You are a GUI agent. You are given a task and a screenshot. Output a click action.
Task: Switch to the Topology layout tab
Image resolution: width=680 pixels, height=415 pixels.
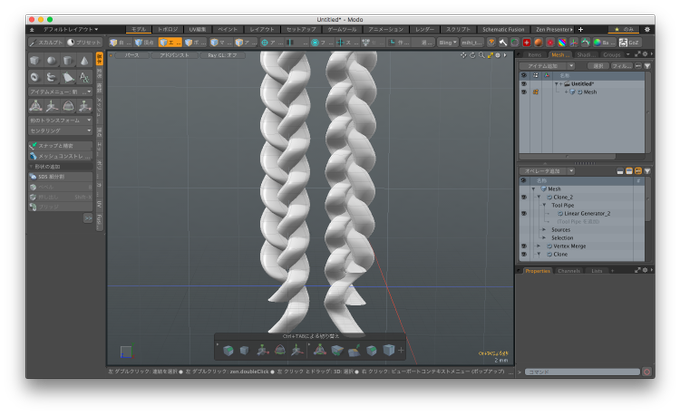pyautogui.click(x=168, y=29)
